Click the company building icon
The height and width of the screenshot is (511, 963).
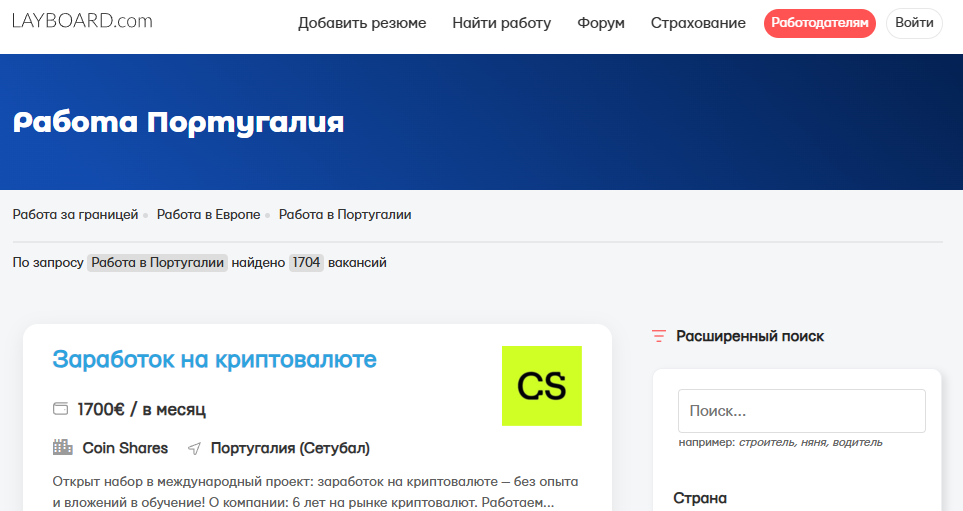coord(63,447)
